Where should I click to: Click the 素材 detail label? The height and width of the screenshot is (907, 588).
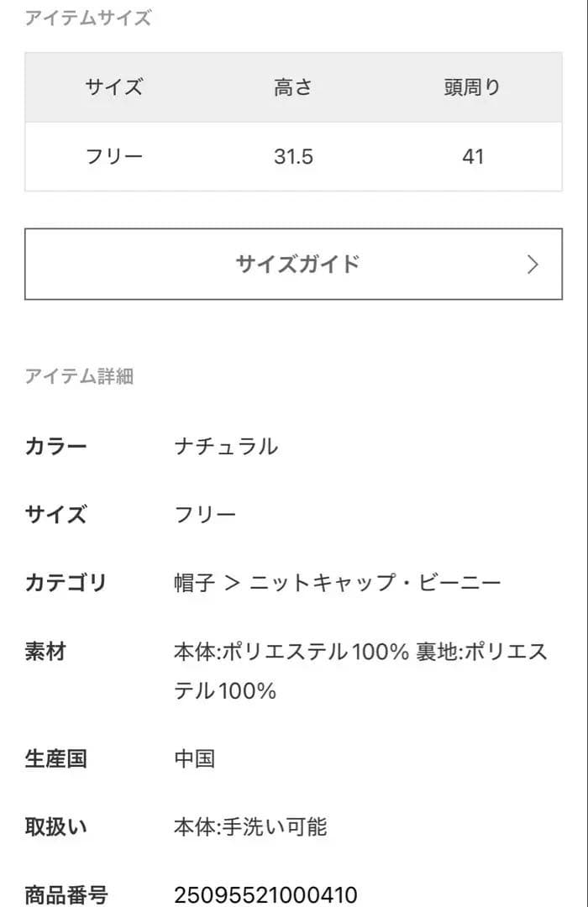tap(45, 652)
